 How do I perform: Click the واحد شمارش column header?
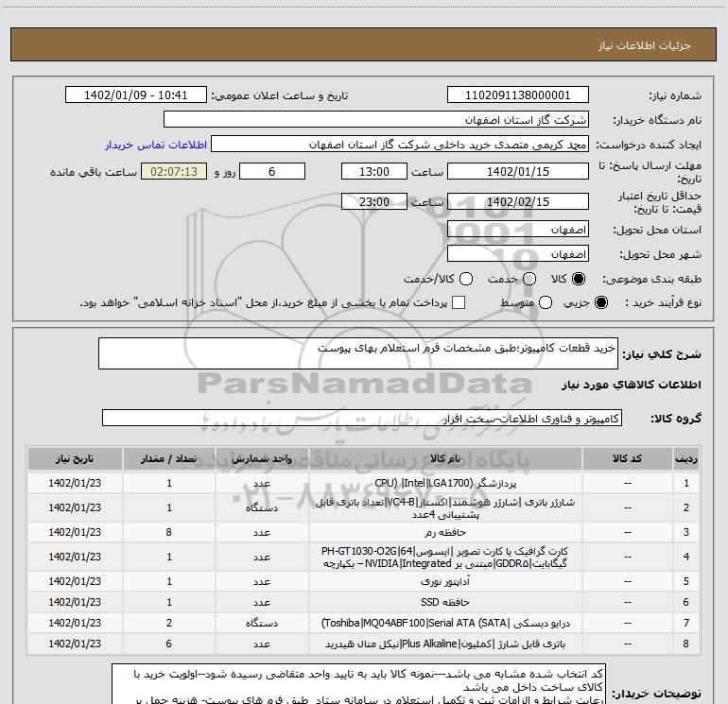click(262, 458)
